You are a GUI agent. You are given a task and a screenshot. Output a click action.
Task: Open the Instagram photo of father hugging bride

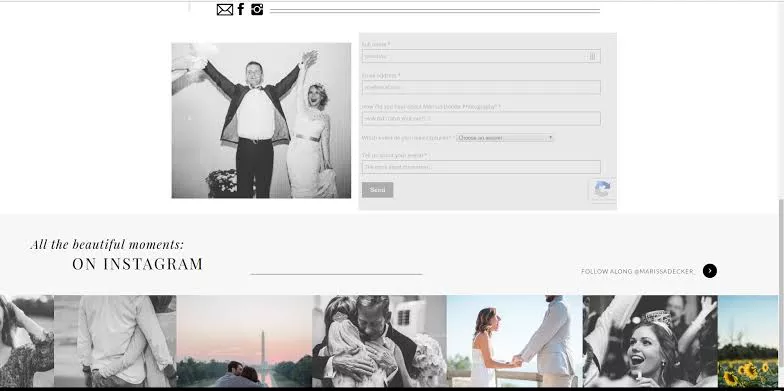point(380,341)
